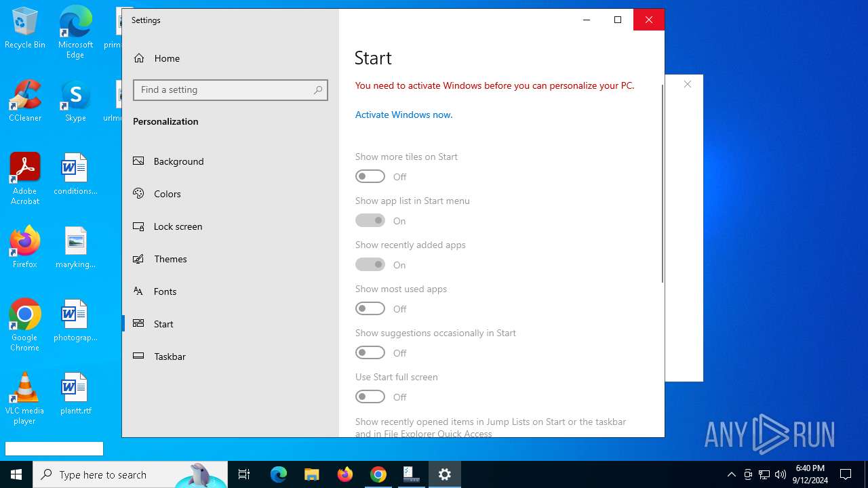Select the maryking image file on desktop
The height and width of the screenshot is (488, 868).
click(x=75, y=248)
